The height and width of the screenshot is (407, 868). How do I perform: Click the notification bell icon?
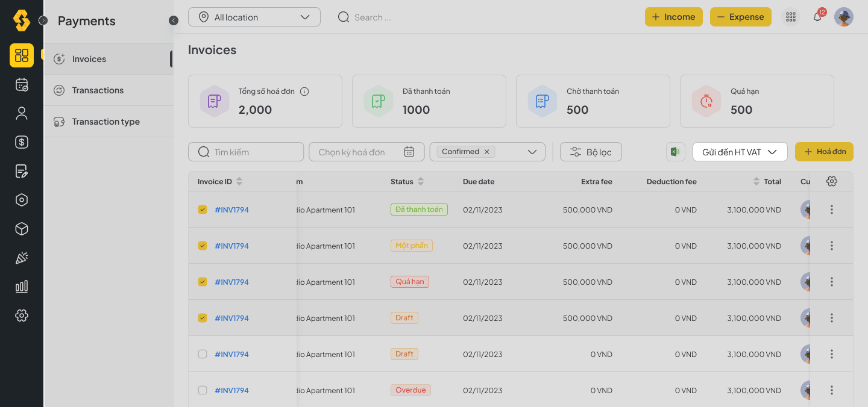[x=817, y=17]
